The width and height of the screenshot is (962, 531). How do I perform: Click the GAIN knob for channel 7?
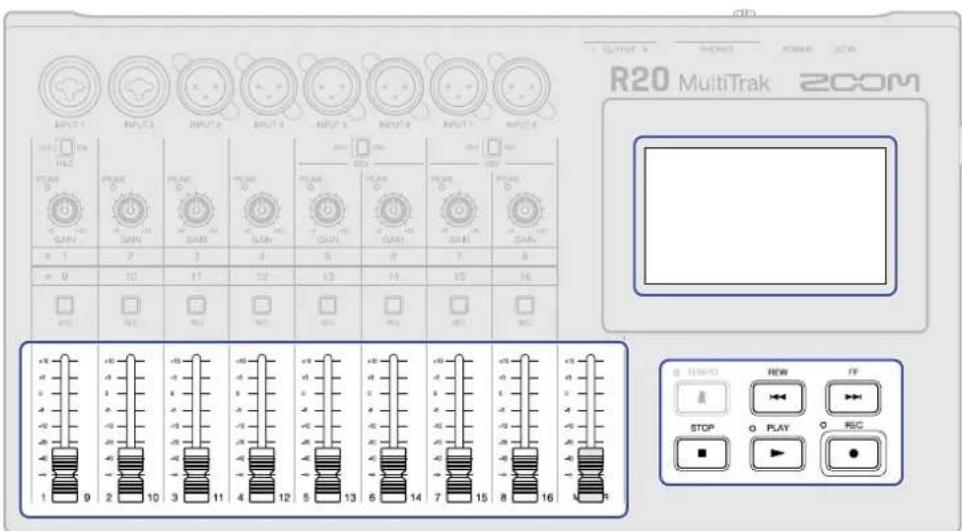point(458,211)
